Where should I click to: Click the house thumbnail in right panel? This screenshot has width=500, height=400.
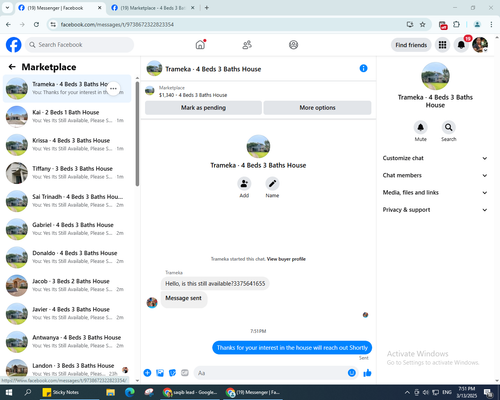[435, 76]
